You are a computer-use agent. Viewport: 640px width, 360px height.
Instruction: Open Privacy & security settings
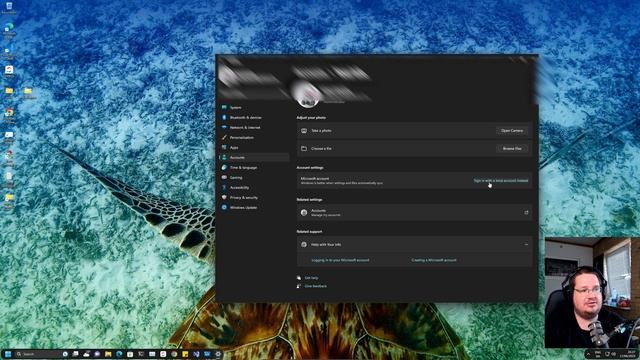(254, 198)
